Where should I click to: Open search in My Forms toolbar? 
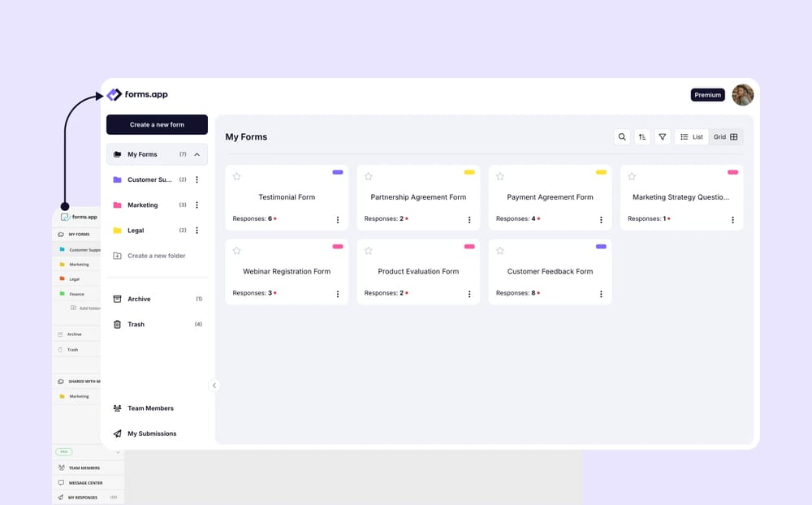(622, 136)
